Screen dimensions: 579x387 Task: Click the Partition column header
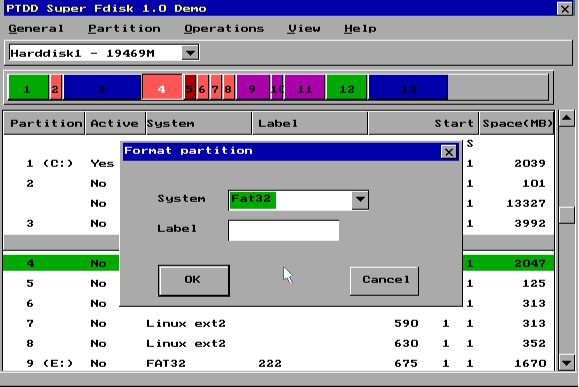pos(44,123)
